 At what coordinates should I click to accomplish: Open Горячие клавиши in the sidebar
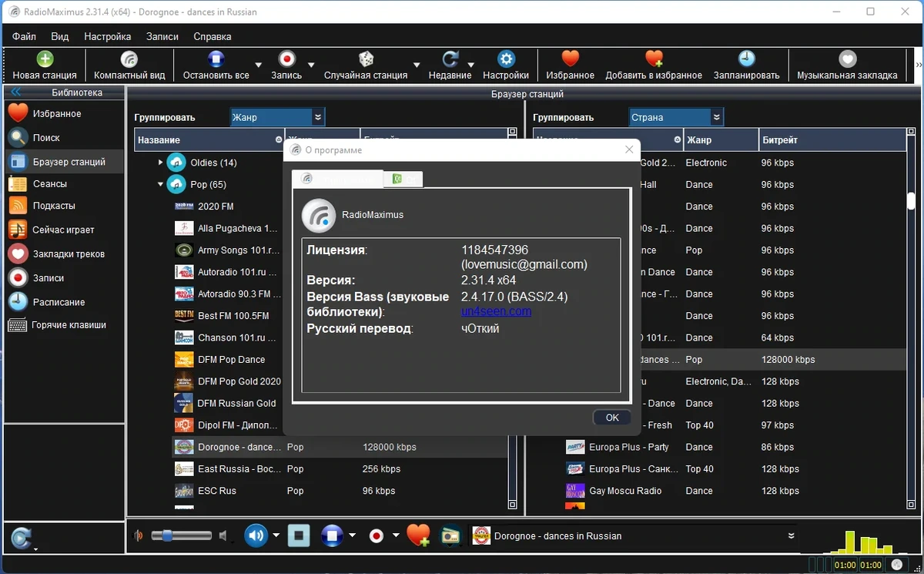click(x=64, y=325)
